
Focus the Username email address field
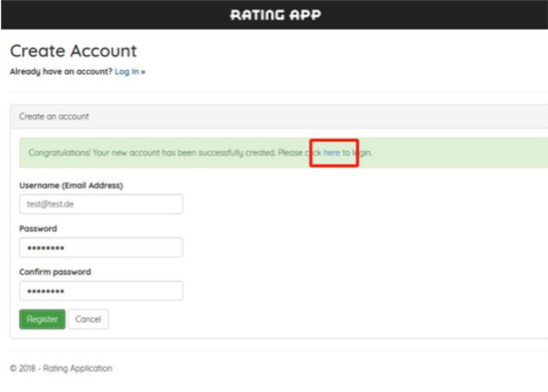(101, 204)
